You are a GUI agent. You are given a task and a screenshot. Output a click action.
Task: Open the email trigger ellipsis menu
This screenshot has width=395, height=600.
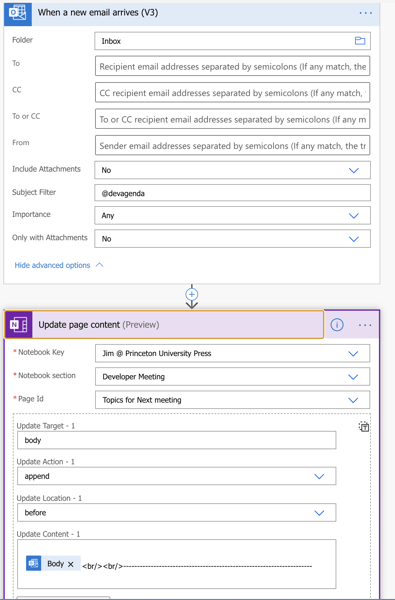366,13
